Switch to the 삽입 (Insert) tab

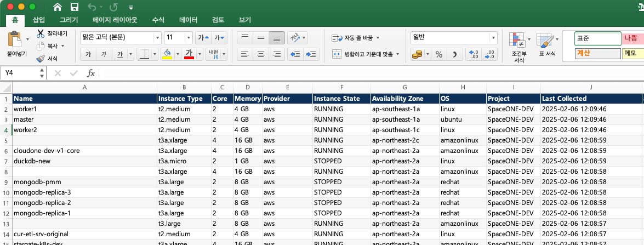pyautogui.click(x=39, y=20)
